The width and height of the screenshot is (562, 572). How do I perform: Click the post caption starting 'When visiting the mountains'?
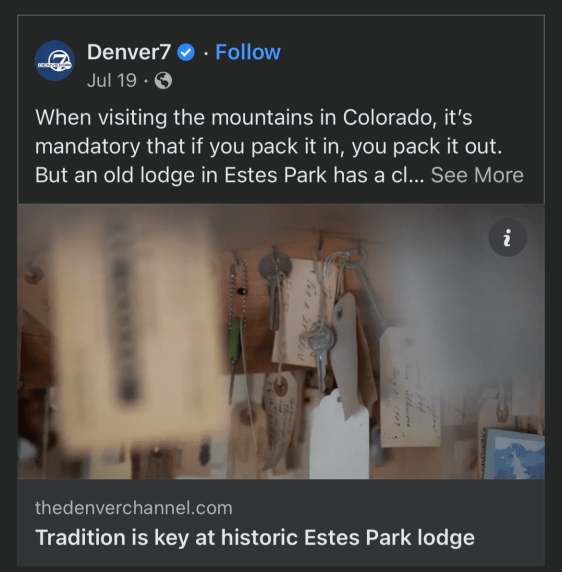point(279,146)
